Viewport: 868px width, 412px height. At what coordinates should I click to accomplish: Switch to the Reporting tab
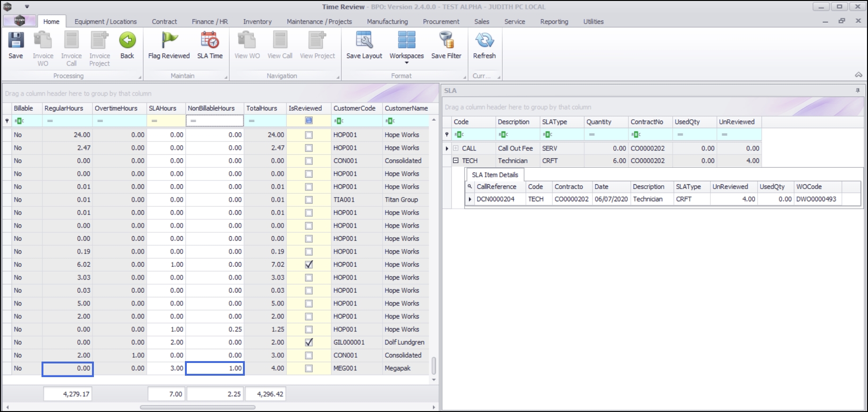(x=554, y=22)
